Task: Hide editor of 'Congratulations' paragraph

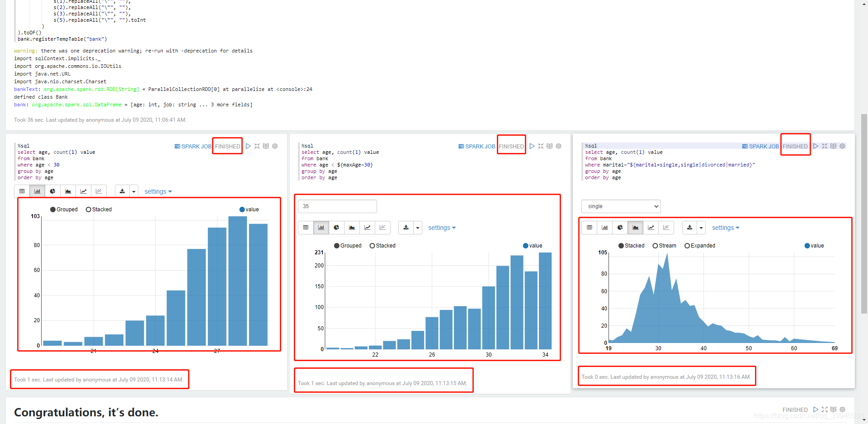Action: 825,410
